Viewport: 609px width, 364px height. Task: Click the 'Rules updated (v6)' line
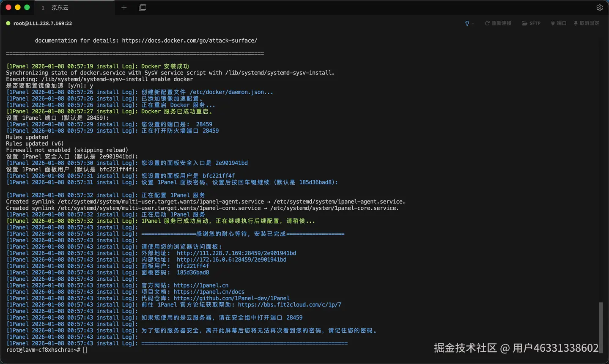35,144
